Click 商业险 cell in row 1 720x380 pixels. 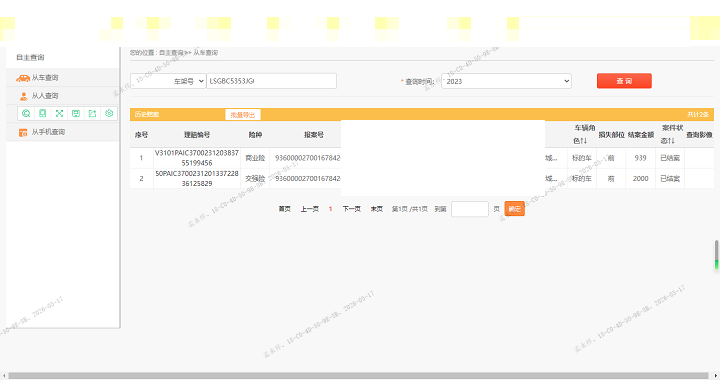coord(255,158)
